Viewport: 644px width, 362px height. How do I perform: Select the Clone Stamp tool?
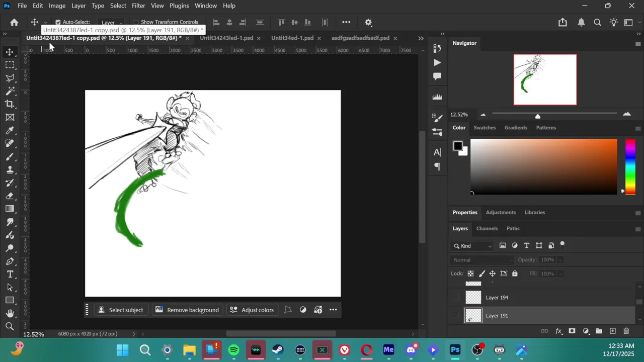(x=10, y=169)
